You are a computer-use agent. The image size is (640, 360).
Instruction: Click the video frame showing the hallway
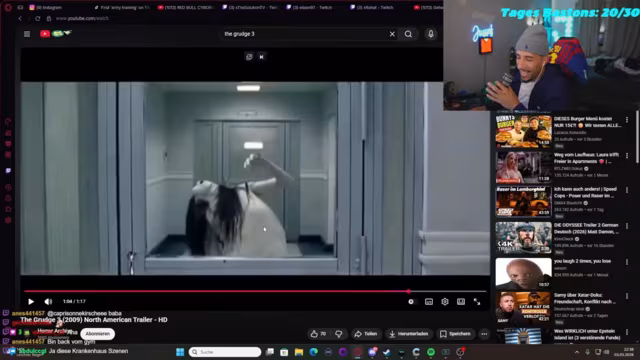pos(255,178)
